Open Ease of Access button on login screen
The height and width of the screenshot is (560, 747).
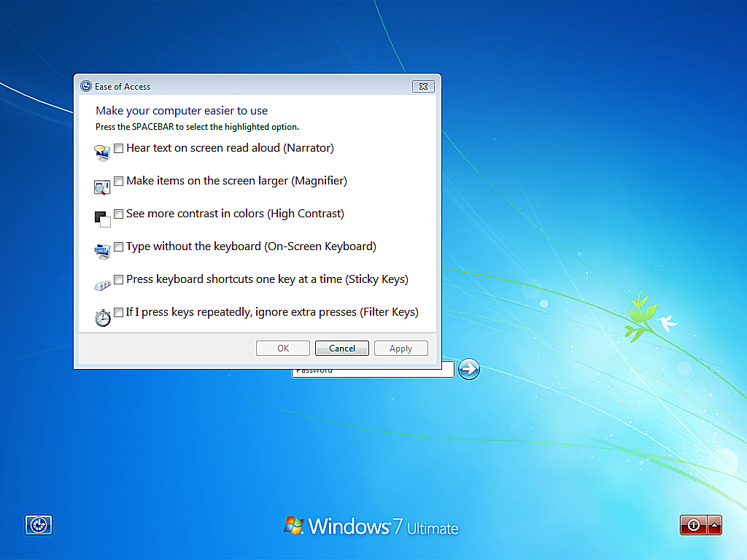(x=39, y=525)
